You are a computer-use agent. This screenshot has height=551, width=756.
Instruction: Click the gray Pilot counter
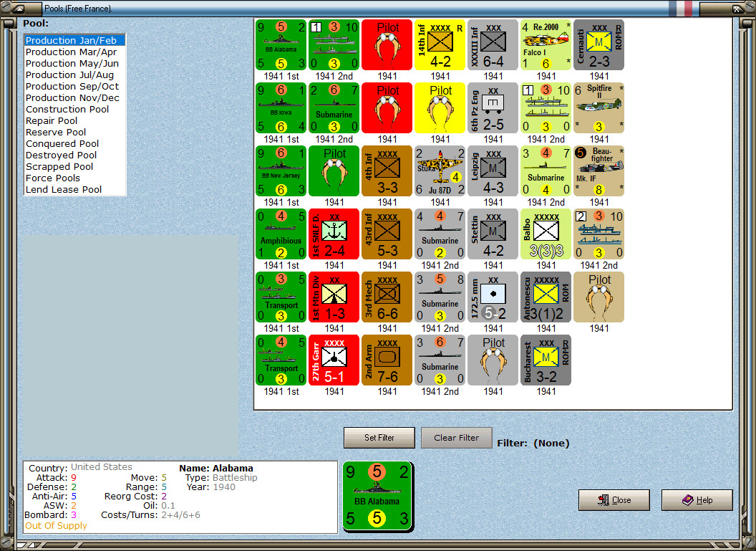click(493, 360)
